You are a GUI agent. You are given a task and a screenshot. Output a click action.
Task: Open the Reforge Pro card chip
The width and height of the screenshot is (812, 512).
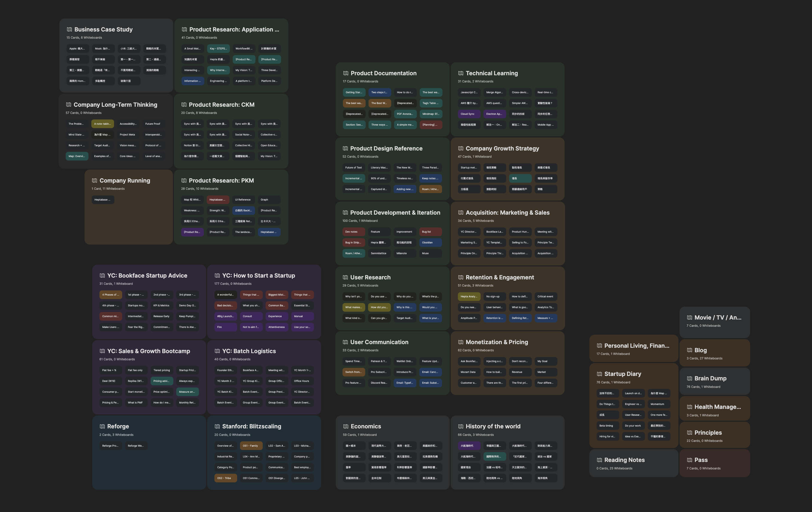click(110, 446)
